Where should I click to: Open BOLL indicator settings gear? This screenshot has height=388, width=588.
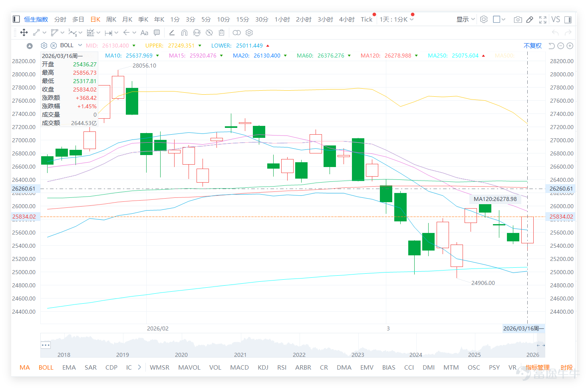44,46
